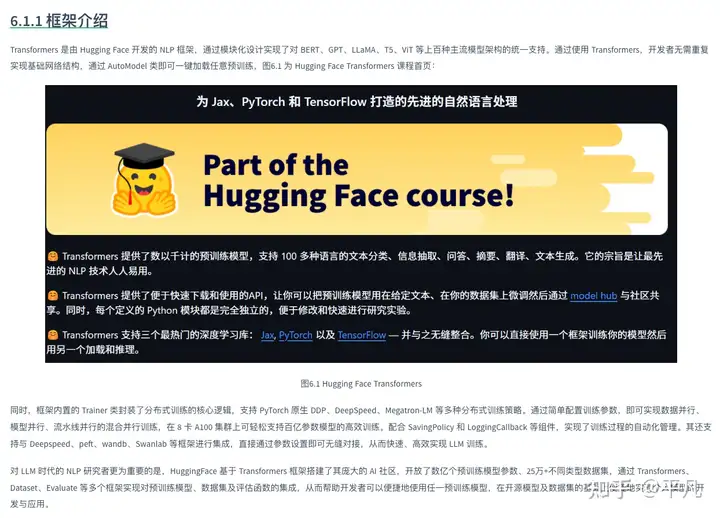Click the text 'Part of the'

point(276,165)
